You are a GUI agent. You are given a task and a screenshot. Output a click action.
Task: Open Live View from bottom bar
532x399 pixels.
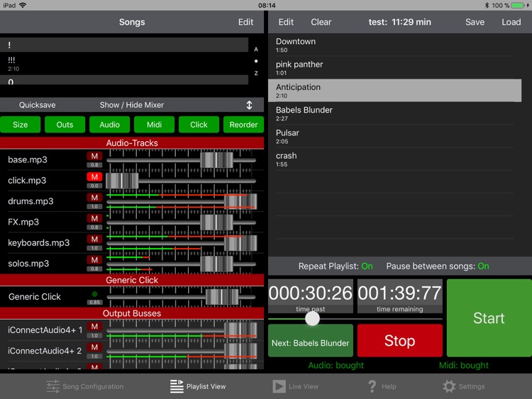point(279,386)
